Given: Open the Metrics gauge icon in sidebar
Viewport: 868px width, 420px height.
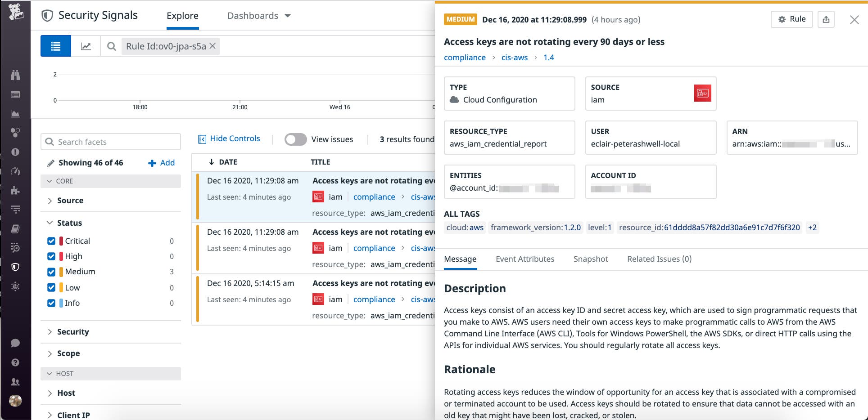Looking at the screenshot, I should tap(15, 171).
